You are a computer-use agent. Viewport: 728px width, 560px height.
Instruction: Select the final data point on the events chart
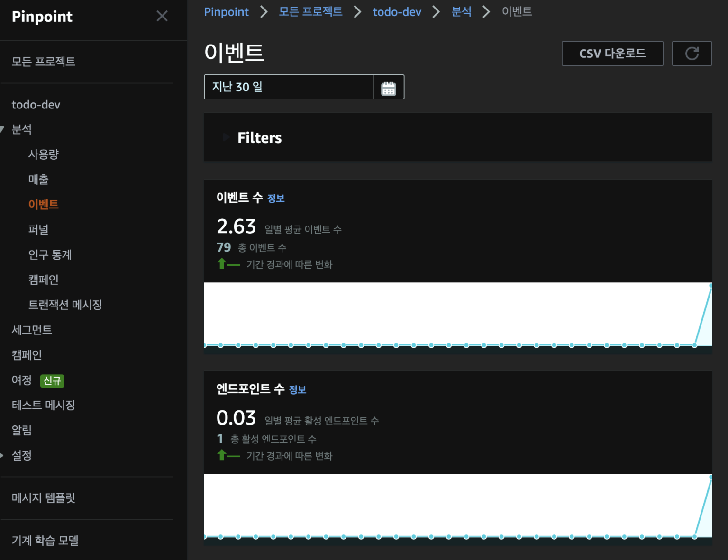coord(710,285)
